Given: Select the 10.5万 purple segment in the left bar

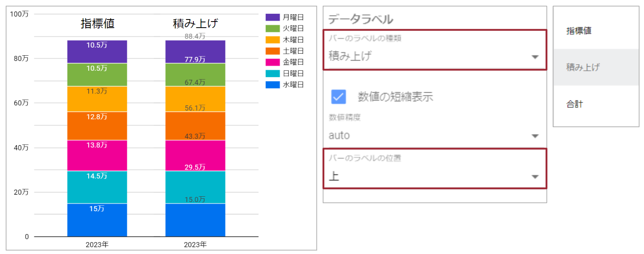Looking at the screenshot, I should (x=97, y=53).
